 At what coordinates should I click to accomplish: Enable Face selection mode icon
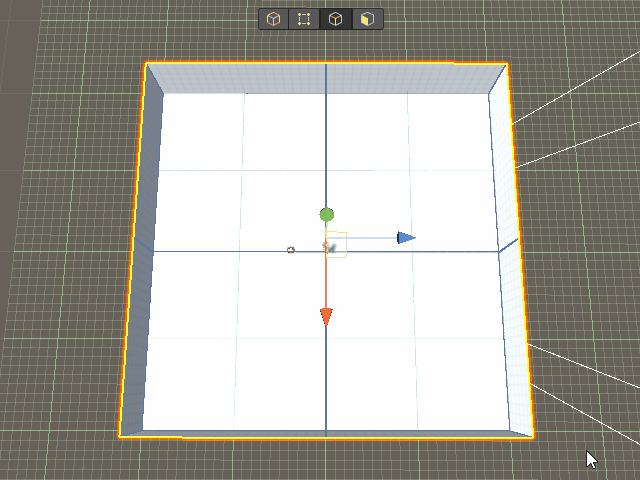click(368, 19)
